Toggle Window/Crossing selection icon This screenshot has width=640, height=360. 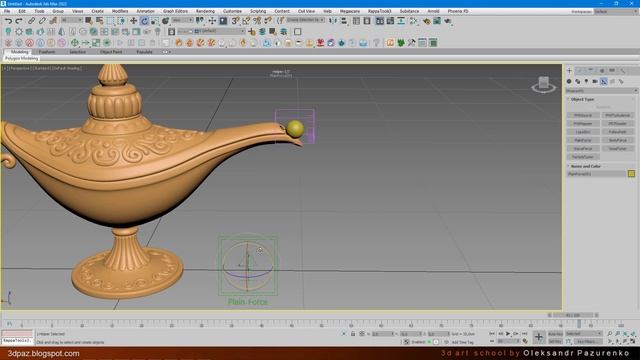[x=121, y=21]
